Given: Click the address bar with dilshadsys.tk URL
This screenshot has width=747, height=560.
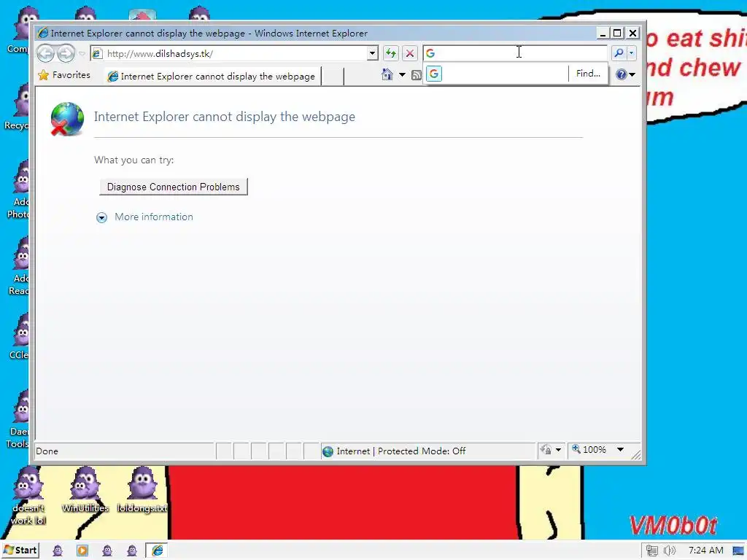Looking at the screenshot, I should 228,53.
